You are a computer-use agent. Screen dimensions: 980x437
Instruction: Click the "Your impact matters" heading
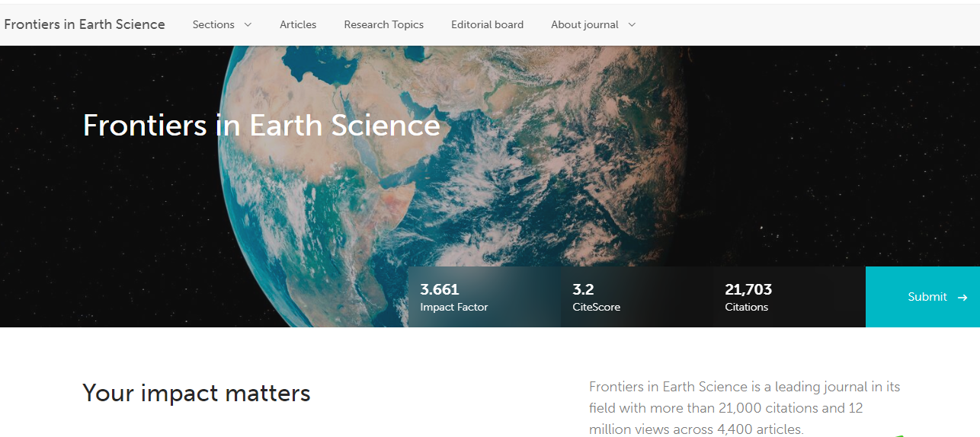[197, 393]
